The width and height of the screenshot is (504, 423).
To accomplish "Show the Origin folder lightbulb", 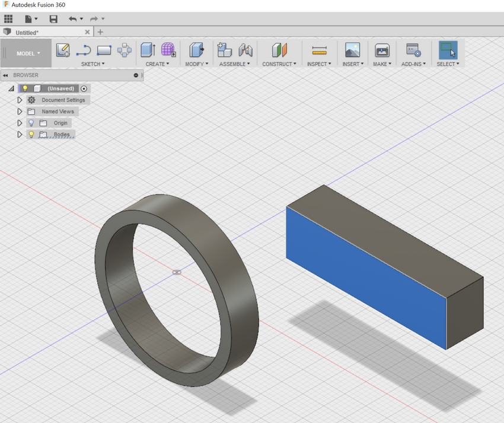I will (31, 123).
